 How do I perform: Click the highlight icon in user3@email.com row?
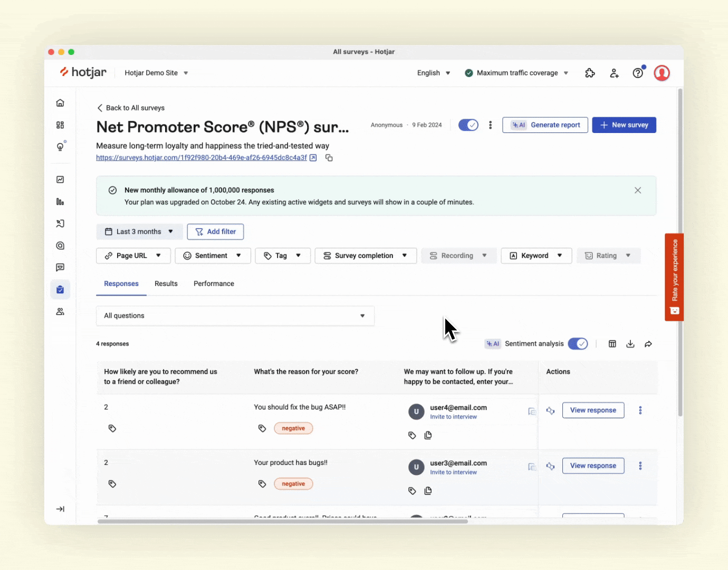550,466
